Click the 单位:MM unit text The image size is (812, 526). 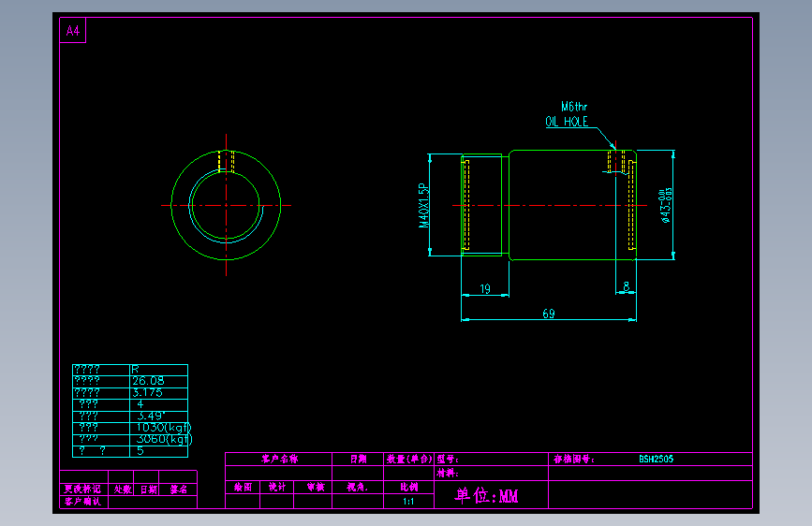[x=486, y=496]
